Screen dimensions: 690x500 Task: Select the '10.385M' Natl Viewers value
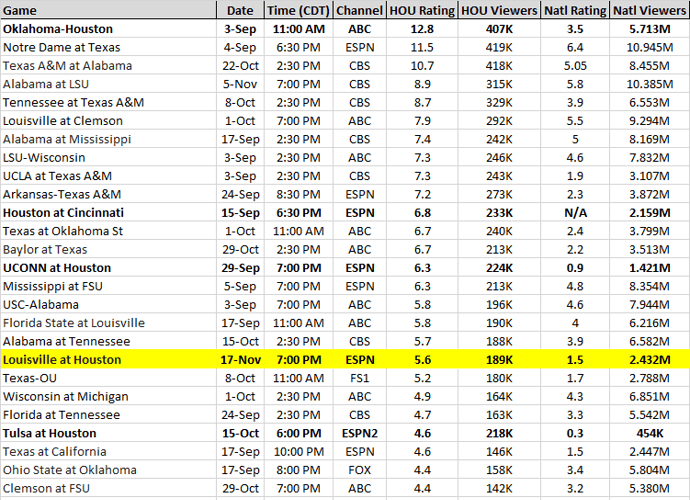[x=650, y=84]
